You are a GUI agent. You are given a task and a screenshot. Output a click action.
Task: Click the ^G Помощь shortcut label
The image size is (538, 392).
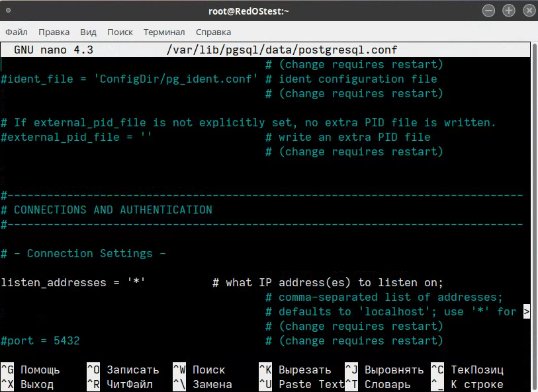[x=30, y=370]
